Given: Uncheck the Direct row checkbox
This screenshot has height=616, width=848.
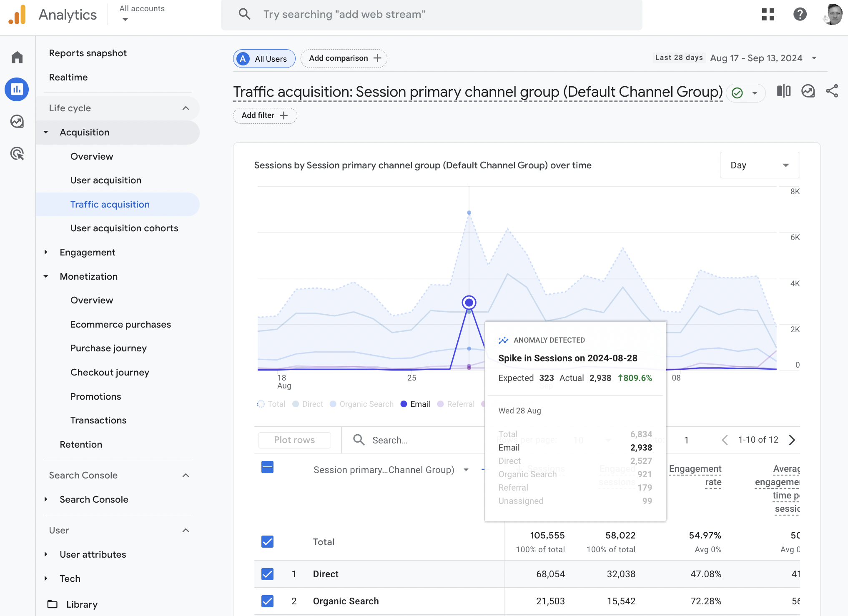Looking at the screenshot, I should point(267,574).
